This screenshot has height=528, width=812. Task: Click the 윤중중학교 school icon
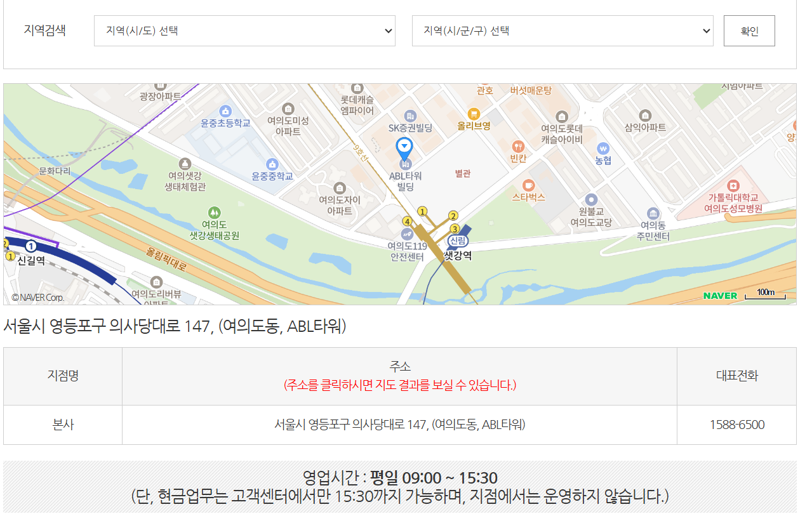(x=272, y=164)
